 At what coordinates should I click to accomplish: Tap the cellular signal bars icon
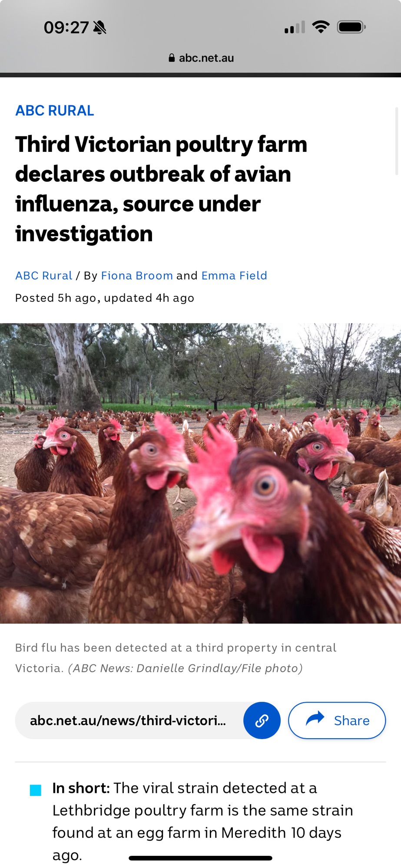coord(295,28)
